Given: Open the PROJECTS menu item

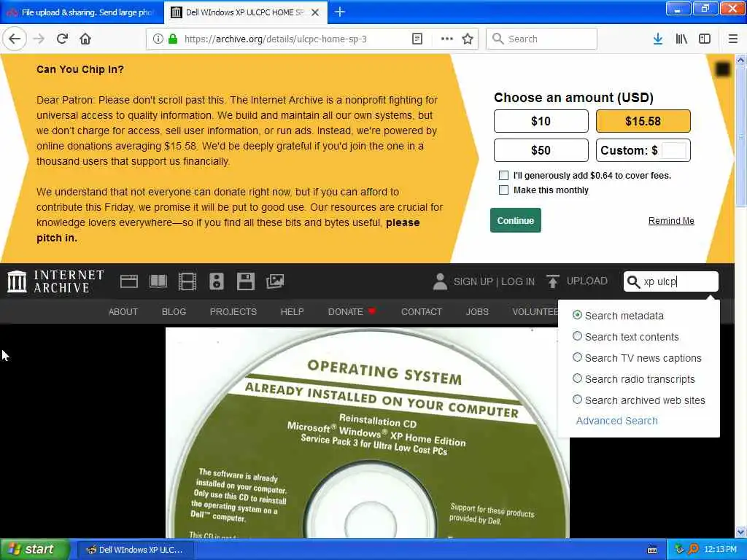Looking at the screenshot, I should coord(233,311).
